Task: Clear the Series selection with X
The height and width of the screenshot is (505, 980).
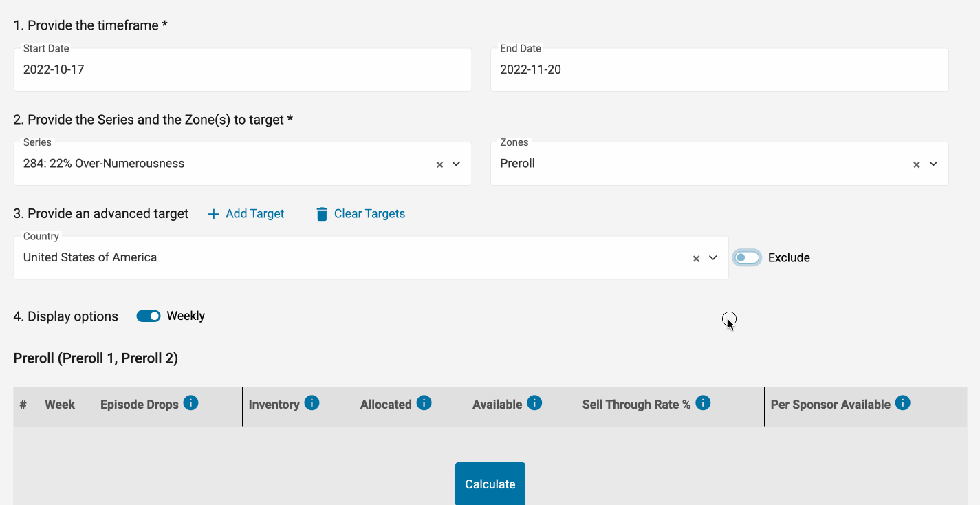Action: click(x=439, y=164)
